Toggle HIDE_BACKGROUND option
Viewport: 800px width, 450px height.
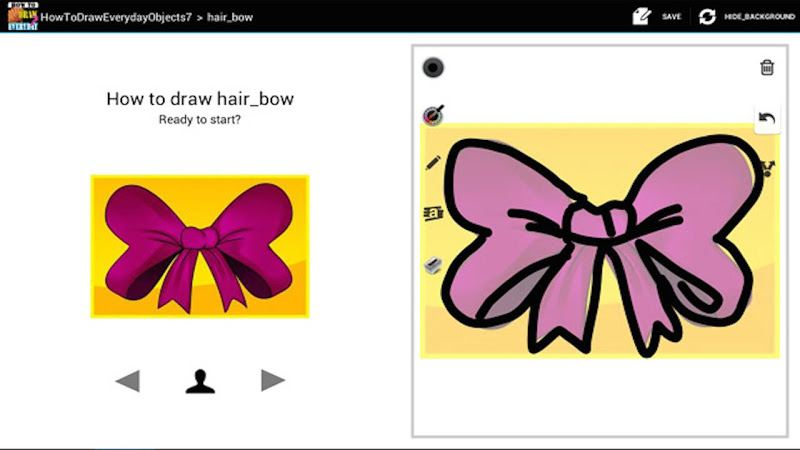tap(759, 17)
